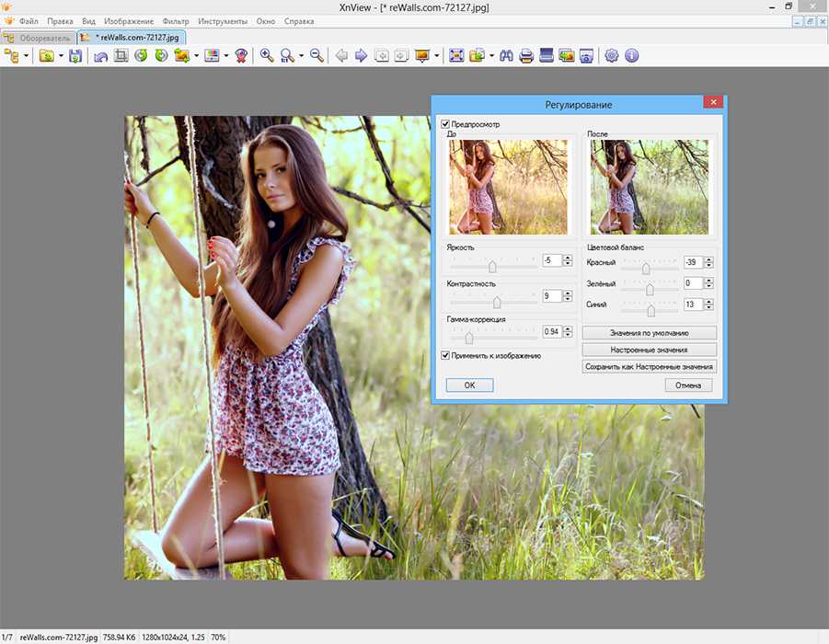Open the binoculars search icon
The width and height of the screenshot is (829, 644).
[x=506, y=56]
